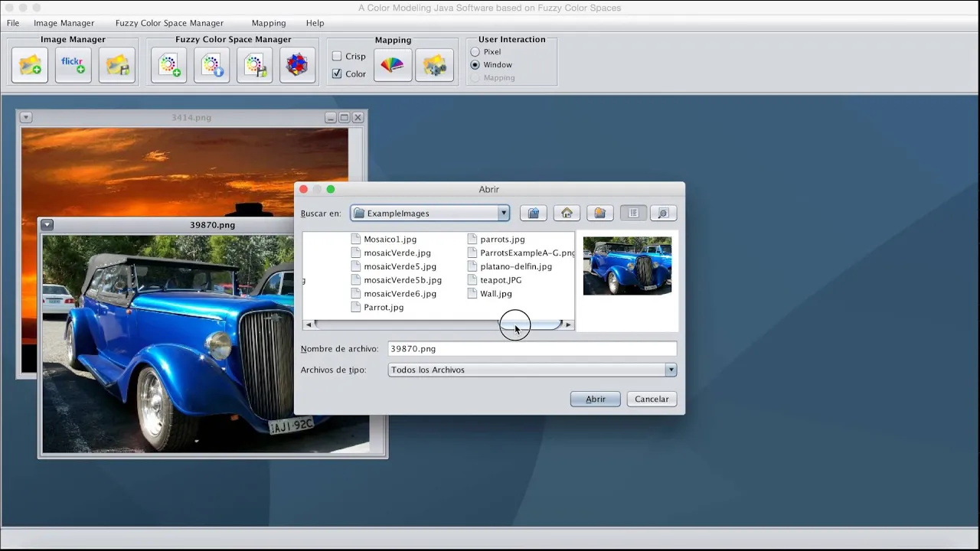Click the file list scroll right arrow
The width and height of the screenshot is (980, 551).
pyautogui.click(x=568, y=324)
